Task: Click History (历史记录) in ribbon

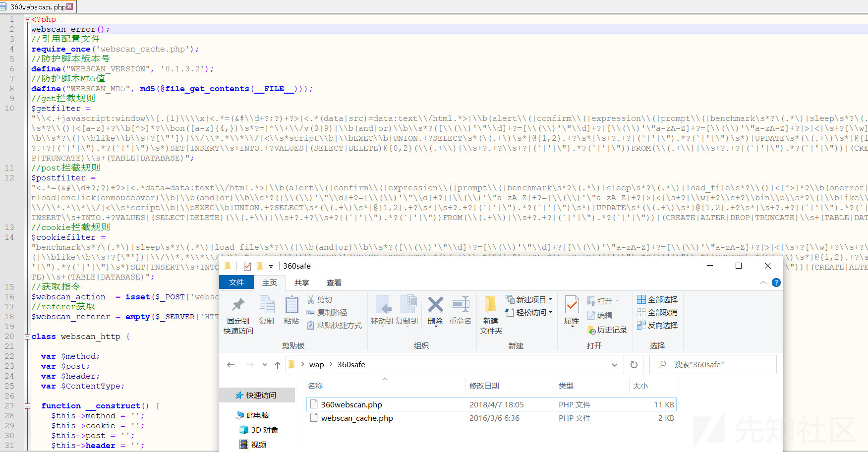Action: [607, 330]
